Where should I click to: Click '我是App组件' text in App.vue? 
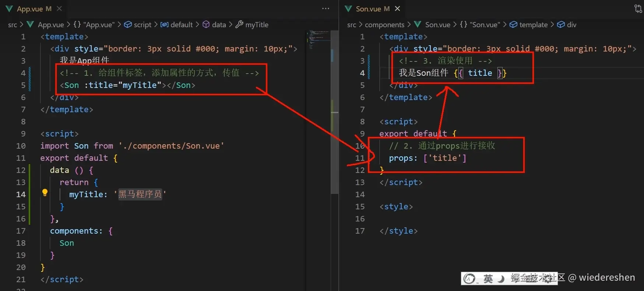pos(84,61)
